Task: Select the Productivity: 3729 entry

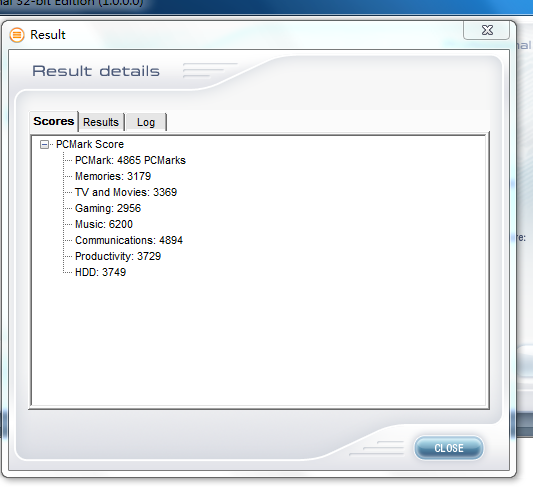Action: tap(118, 256)
